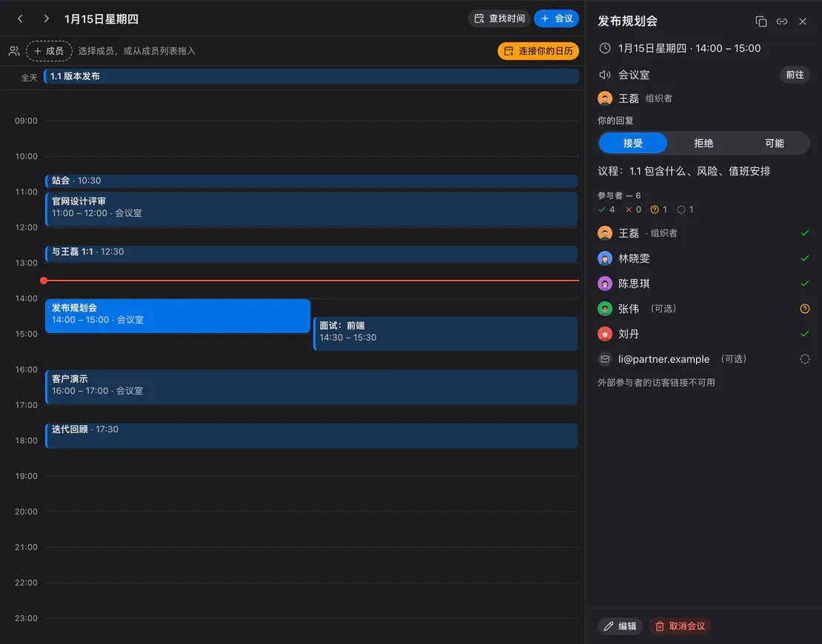This screenshot has width=822, height=644.
Task: Click the speaker icon beside 会议室
Action: click(x=605, y=75)
